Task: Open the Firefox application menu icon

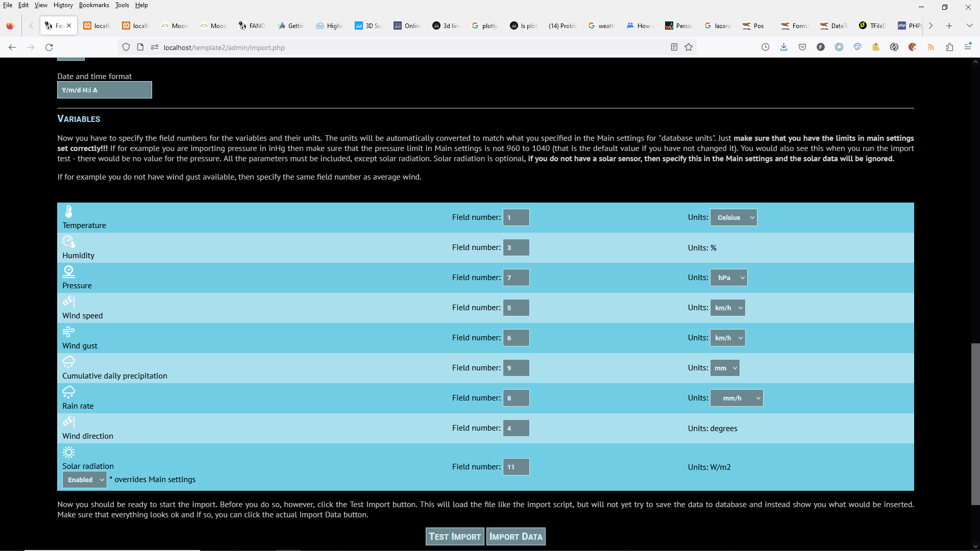Action: pos(968,47)
